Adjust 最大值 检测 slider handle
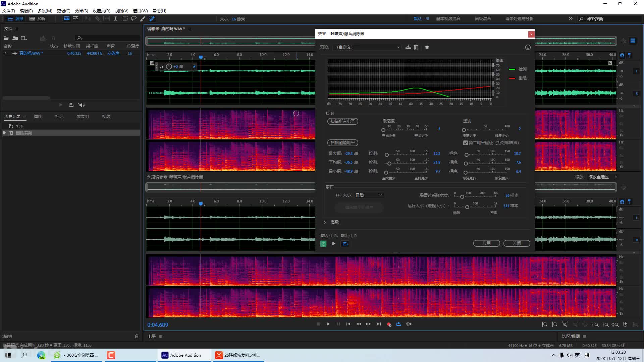This screenshot has height=362, width=644. 387,155
